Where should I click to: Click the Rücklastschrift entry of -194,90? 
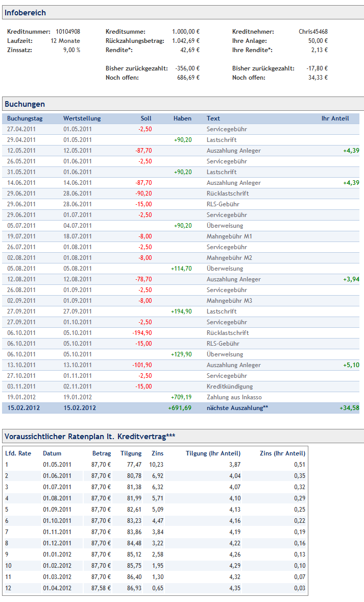click(227, 333)
